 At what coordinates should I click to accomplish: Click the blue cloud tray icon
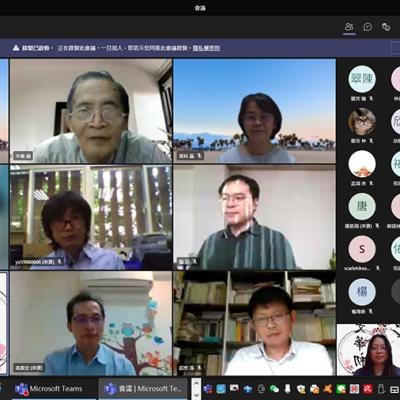(x=248, y=389)
